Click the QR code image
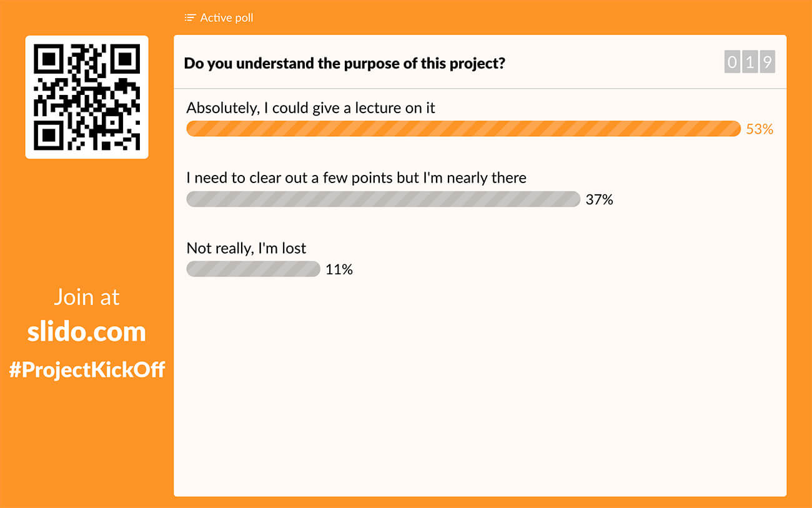Viewport: 812px width, 508px height. pos(87,97)
